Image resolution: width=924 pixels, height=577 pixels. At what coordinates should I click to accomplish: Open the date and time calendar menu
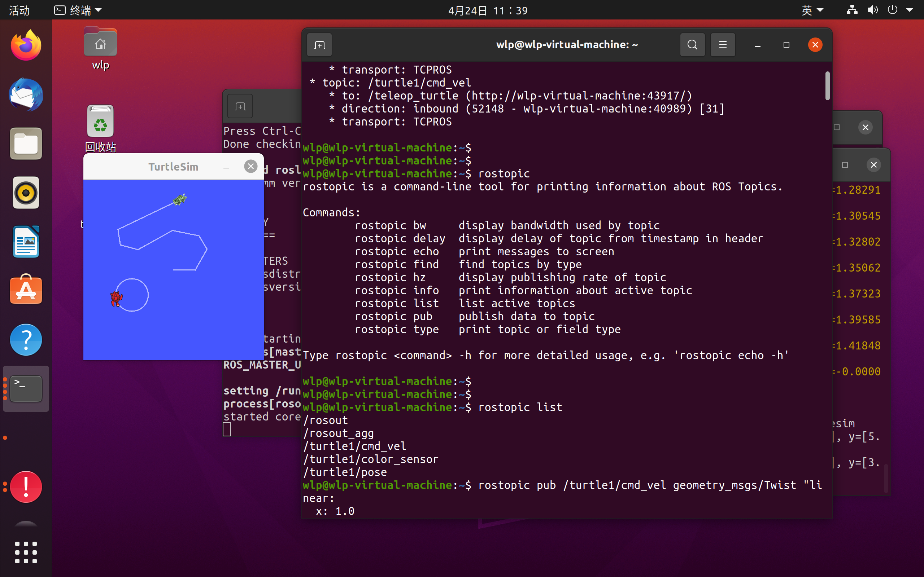(488, 10)
